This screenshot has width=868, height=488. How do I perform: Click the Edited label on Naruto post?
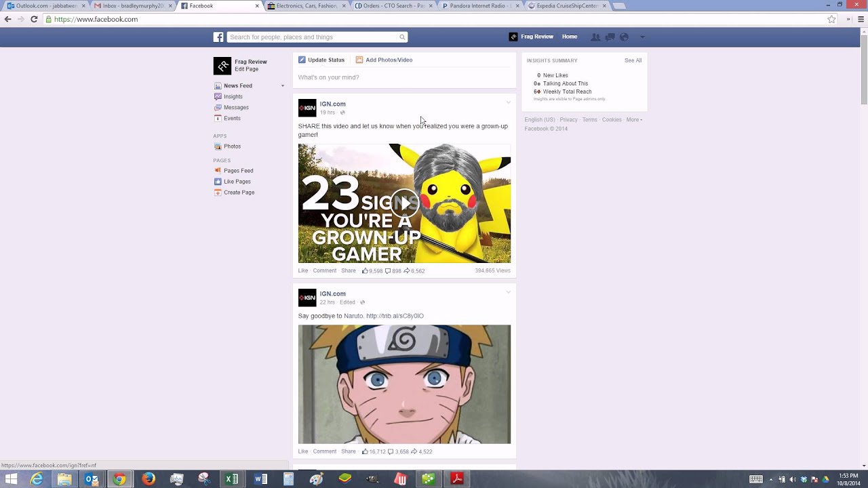point(347,302)
